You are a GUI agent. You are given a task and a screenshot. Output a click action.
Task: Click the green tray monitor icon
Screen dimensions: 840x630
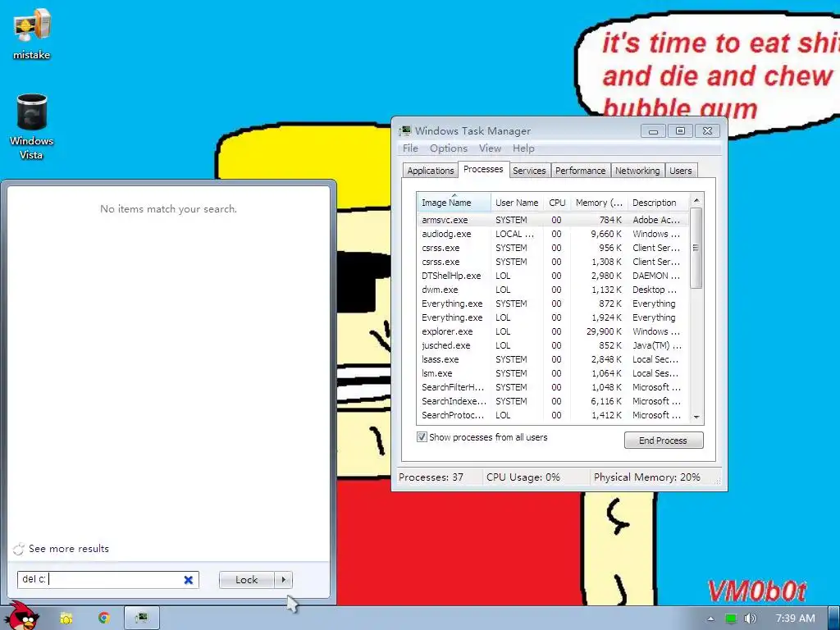coord(730,619)
